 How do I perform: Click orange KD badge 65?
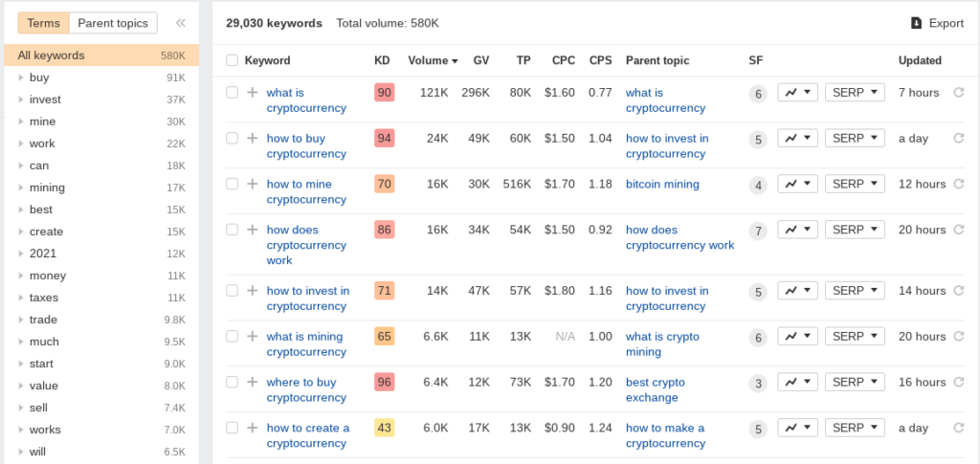coord(385,336)
